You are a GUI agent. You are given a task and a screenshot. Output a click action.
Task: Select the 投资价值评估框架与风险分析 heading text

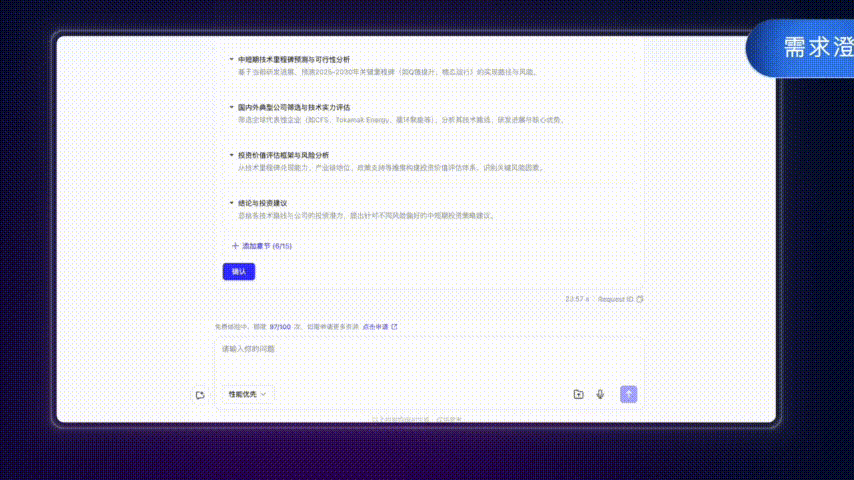[283, 155]
